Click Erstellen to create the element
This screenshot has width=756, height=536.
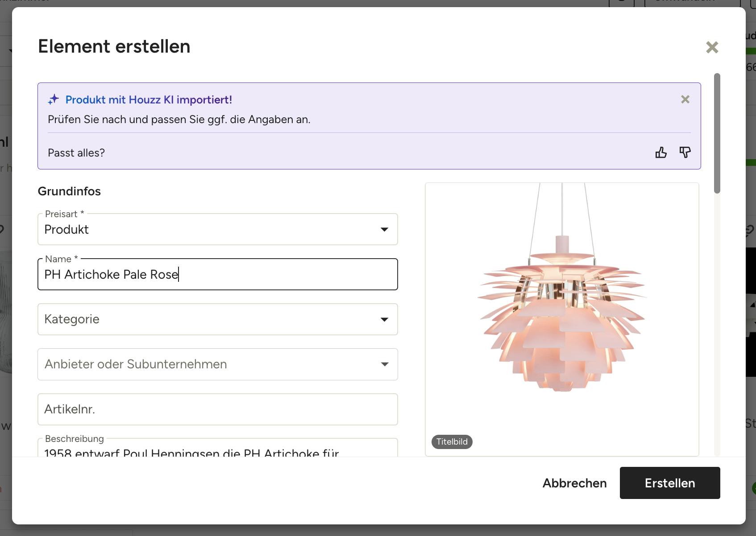[x=670, y=483]
